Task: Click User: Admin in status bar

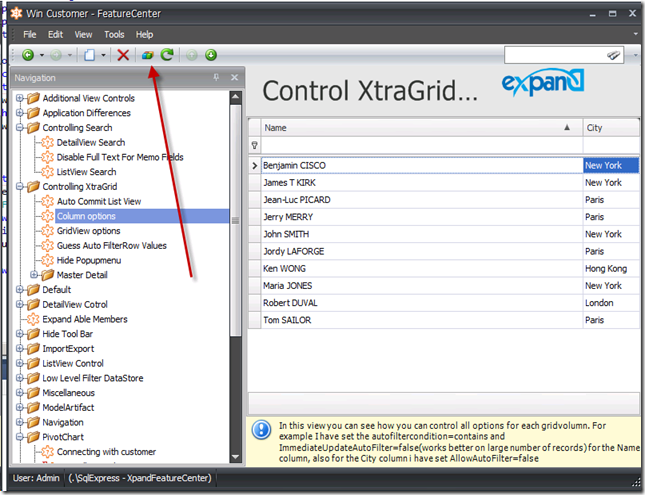Action: pos(36,478)
